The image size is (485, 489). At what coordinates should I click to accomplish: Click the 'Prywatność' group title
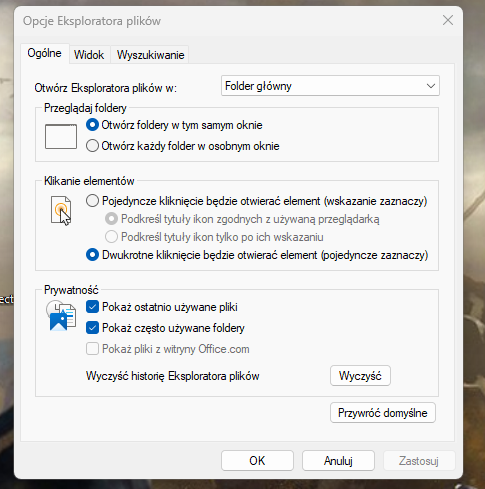pos(71,290)
